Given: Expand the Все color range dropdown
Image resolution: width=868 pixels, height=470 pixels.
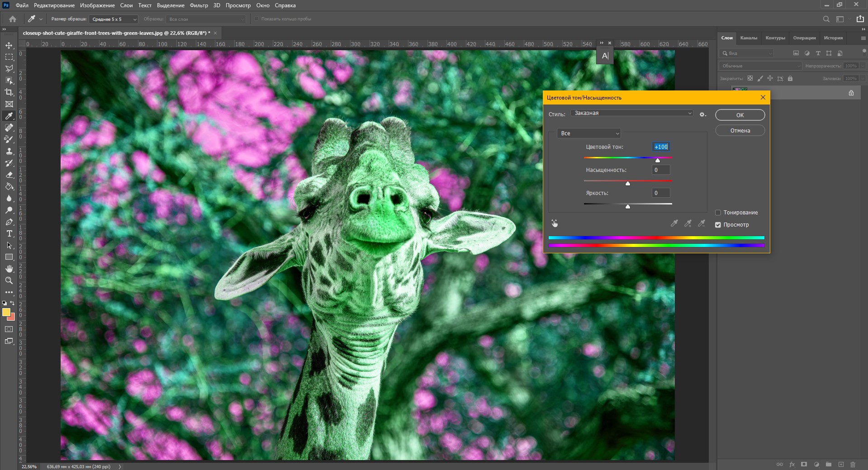Looking at the screenshot, I should pos(588,133).
